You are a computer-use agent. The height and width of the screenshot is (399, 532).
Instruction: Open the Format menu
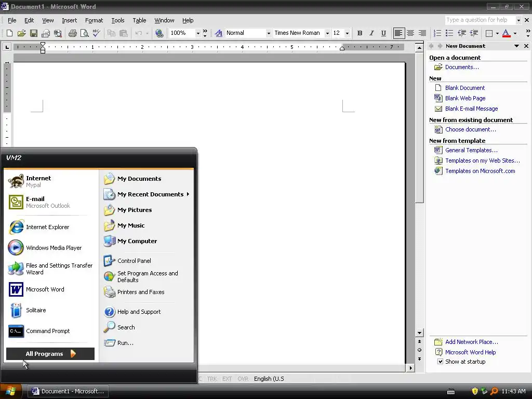click(x=94, y=20)
